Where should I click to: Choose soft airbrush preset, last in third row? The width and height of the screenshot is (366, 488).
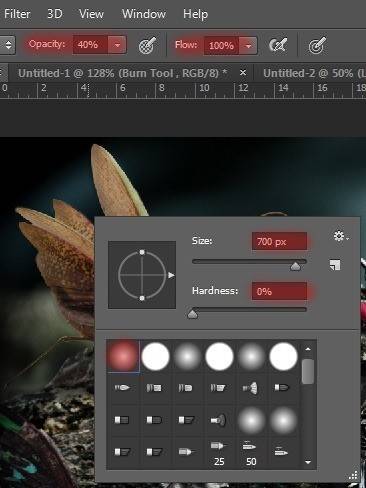click(283, 420)
